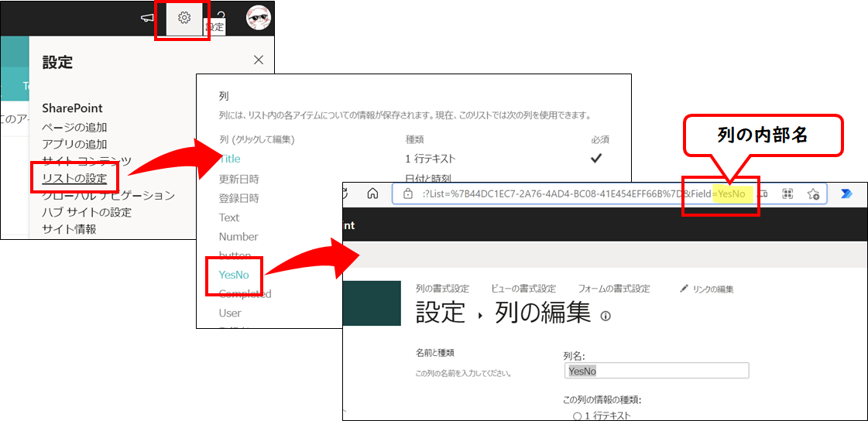Open 列の書式設定 tab
The width and height of the screenshot is (868, 421).
click(442, 289)
